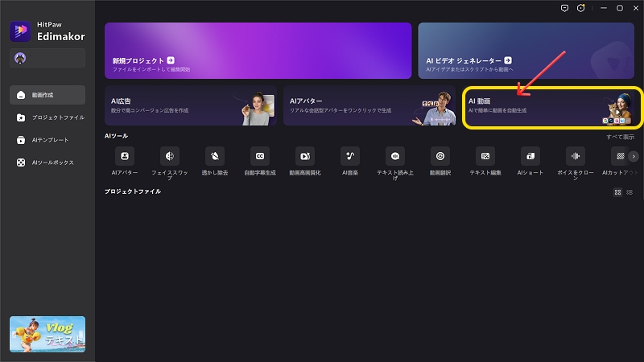
Task: Open the AIアバター feature card
Action: click(x=369, y=105)
